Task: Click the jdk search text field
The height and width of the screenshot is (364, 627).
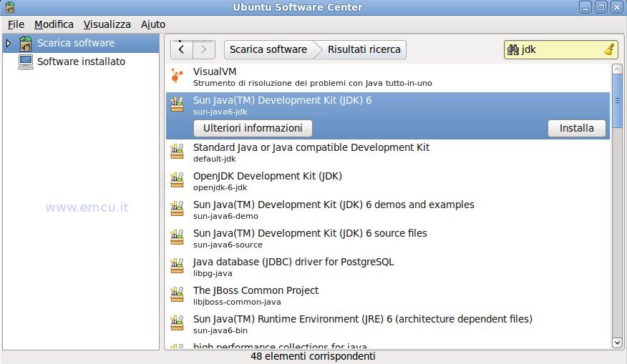Action: click(560, 49)
